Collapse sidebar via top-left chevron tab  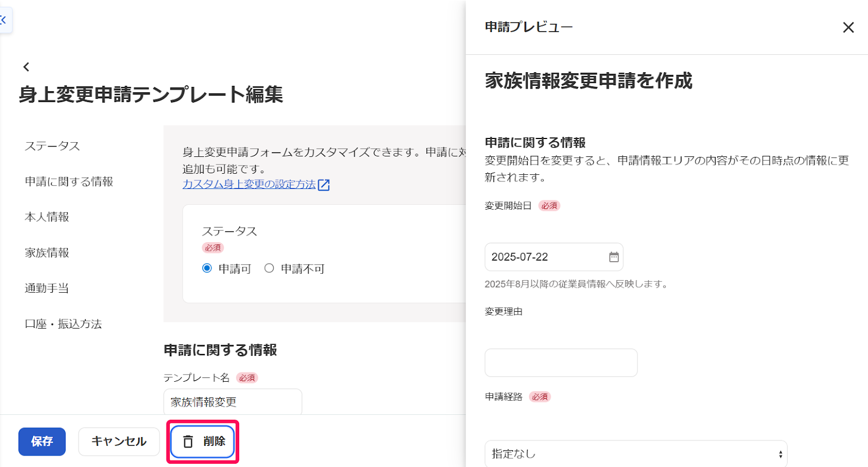4,20
